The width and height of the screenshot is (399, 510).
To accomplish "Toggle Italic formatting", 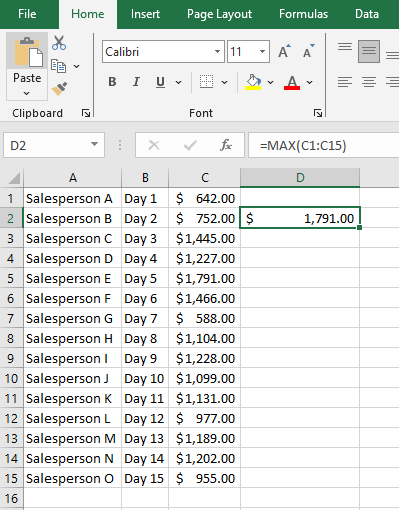I will coord(136,82).
